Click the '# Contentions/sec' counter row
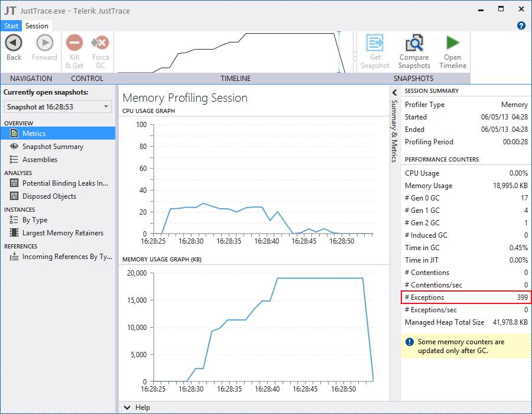532x414 pixels. [466, 284]
